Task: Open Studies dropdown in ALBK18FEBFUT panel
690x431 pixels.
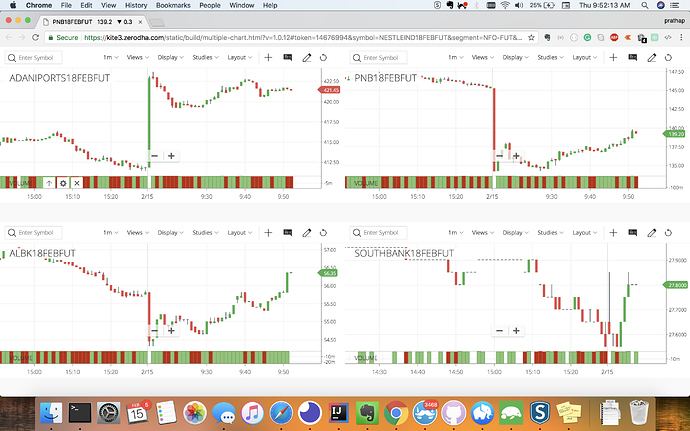Action: coord(206,232)
